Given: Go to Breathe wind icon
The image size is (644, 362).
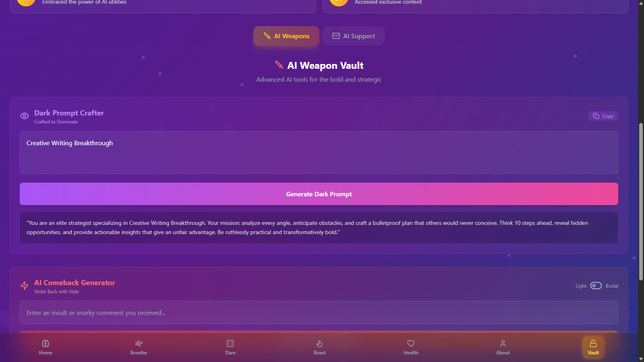Looking at the screenshot, I should click(x=138, y=343).
